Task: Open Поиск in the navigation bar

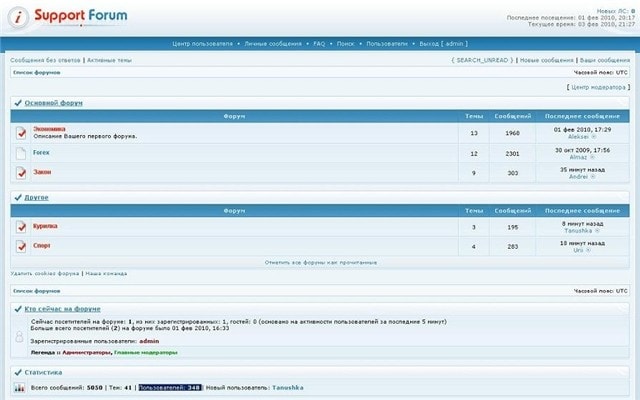Action: 345,44
